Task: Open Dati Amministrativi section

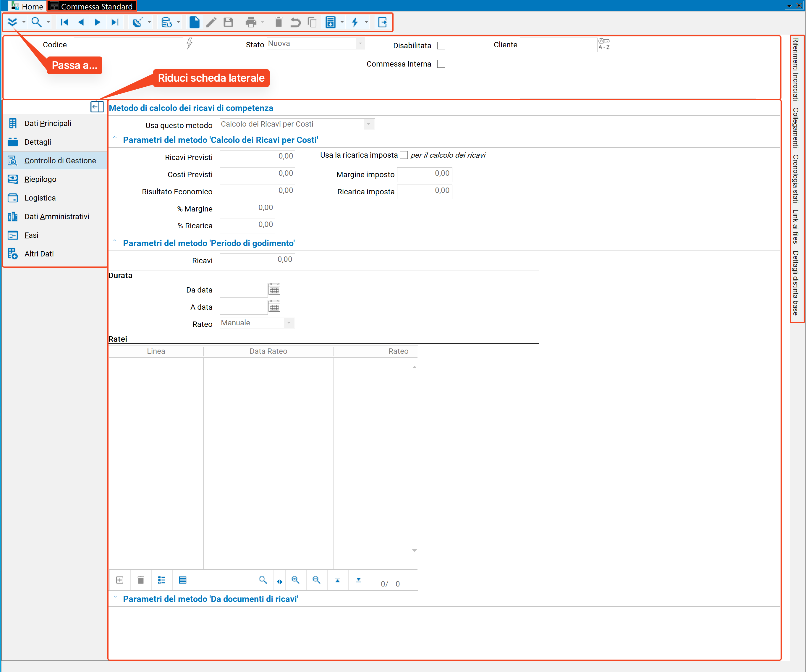Action: (55, 217)
